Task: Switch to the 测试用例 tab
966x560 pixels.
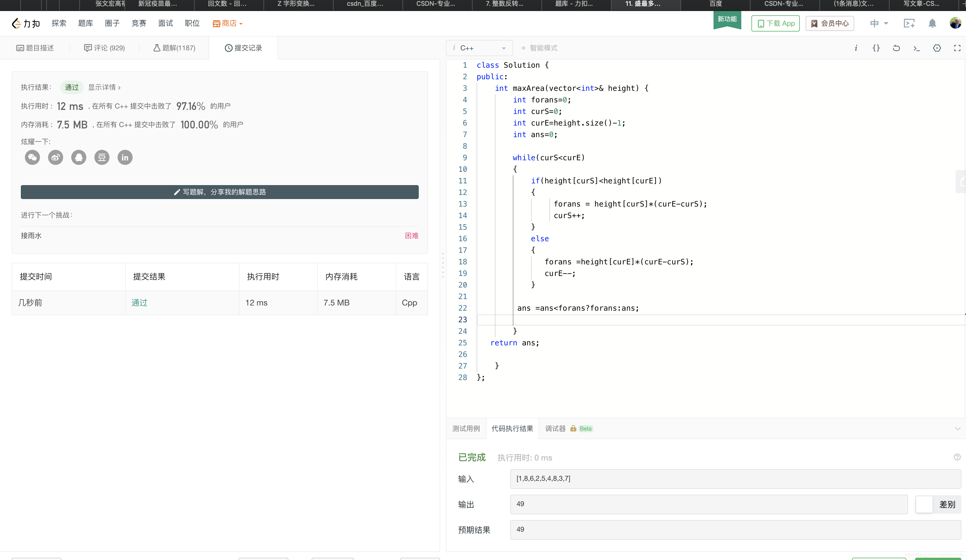Action: (466, 429)
